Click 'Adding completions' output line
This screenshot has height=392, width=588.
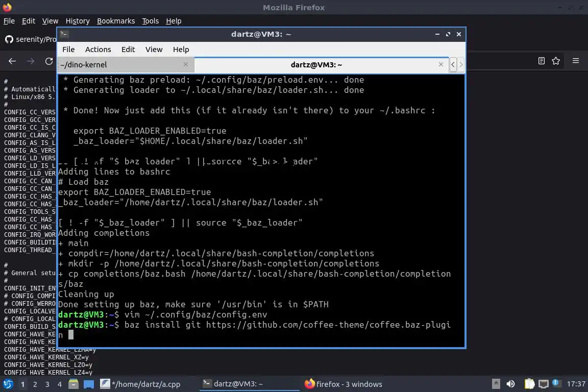pyautogui.click(x=104, y=233)
